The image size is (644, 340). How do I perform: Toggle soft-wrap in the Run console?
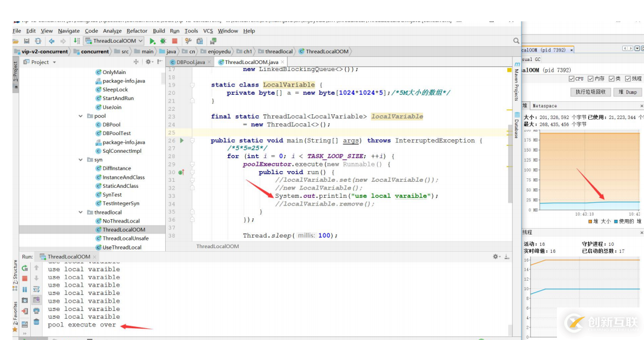tap(36, 290)
